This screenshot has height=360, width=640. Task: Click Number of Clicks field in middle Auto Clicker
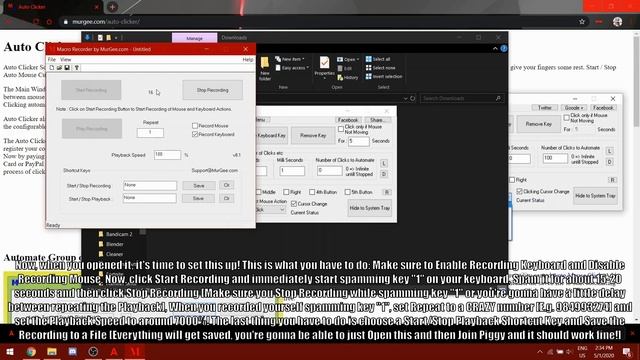point(329,171)
